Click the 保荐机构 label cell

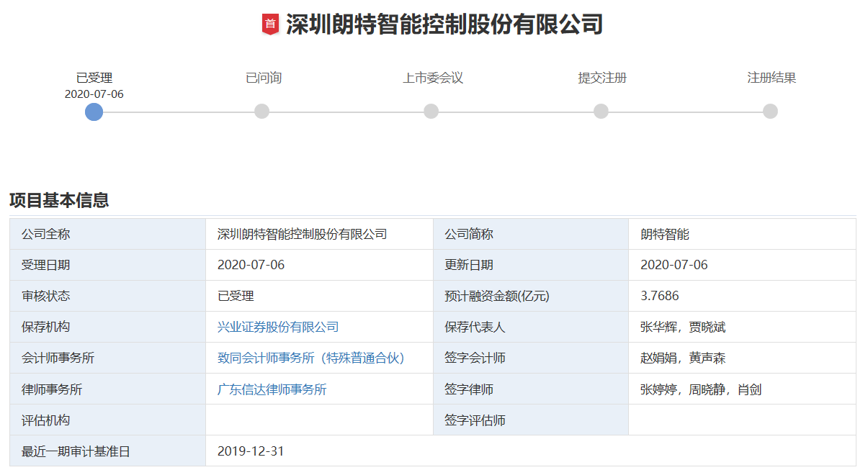click(x=107, y=327)
